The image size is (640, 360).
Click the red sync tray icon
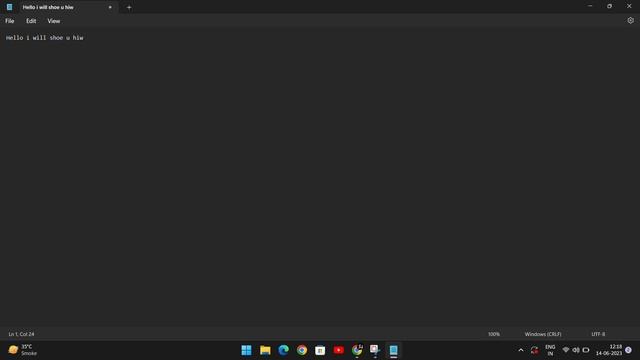tap(534, 350)
